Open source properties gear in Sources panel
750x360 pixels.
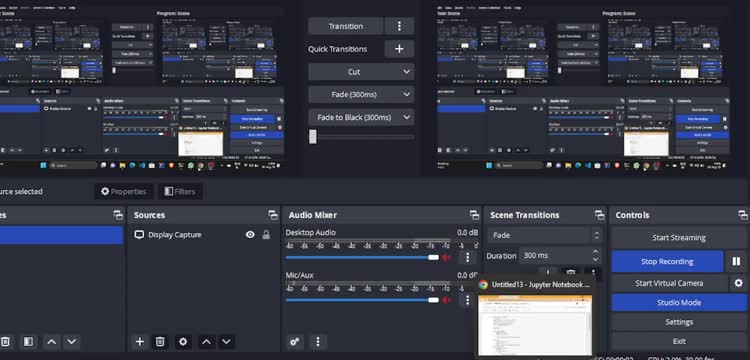point(183,341)
